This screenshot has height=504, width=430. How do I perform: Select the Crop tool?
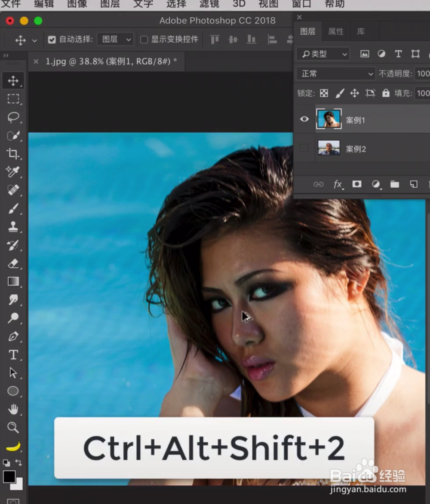13,153
